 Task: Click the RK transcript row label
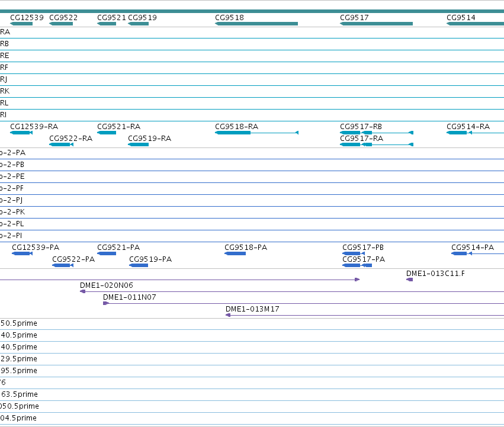coord(5,91)
